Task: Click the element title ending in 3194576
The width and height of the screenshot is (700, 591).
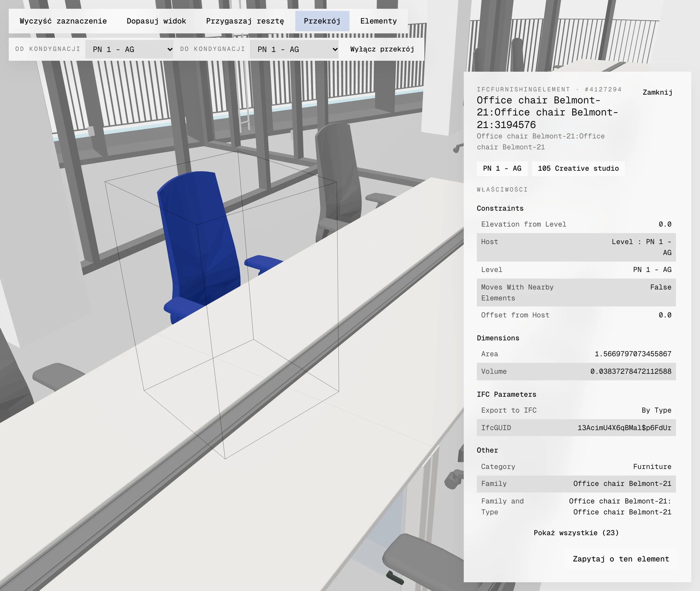Action: (547, 112)
